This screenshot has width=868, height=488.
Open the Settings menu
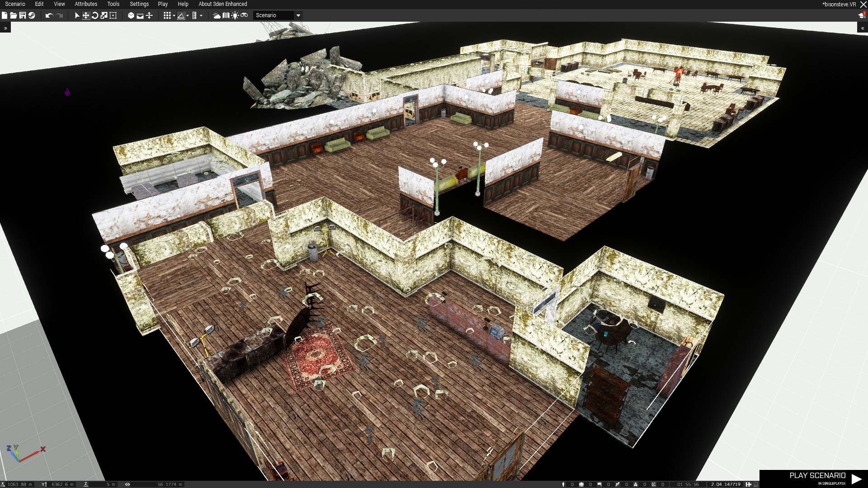point(139,4)
